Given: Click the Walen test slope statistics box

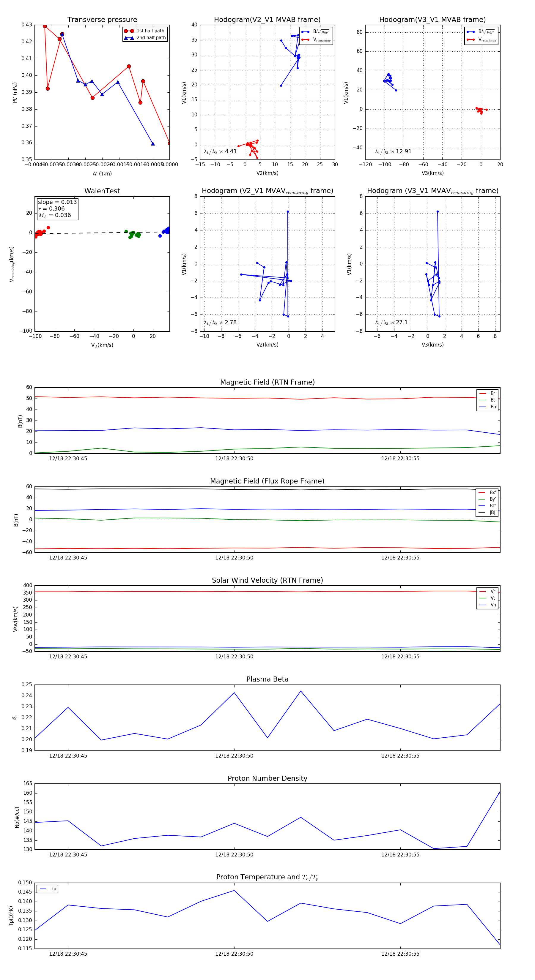Looking at the screenshot, I should [57, 208].
